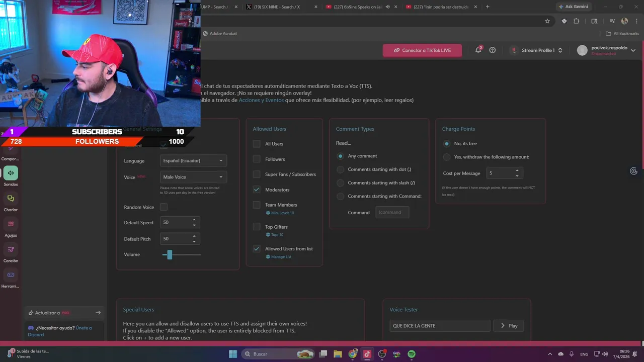Adjust the Volume slider handle
This screenshot has width=644, height=362.
[170, 255]
